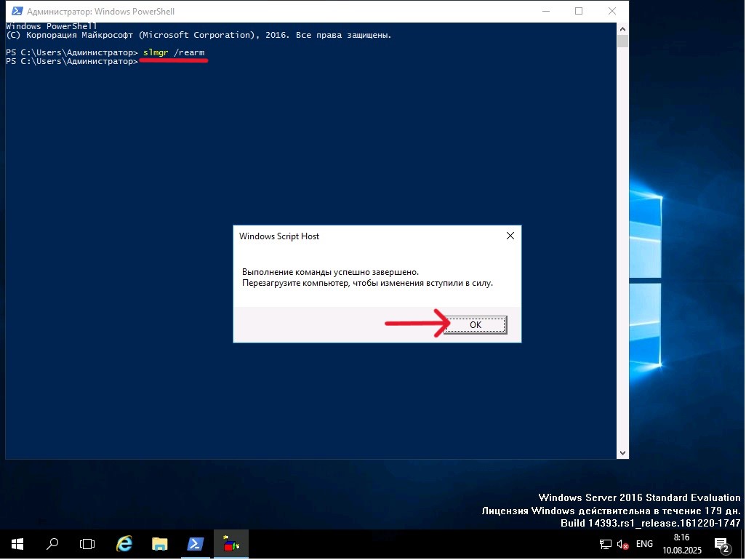
Task: Open the PowerShell window system menu icon
Action: pos(15,12)
